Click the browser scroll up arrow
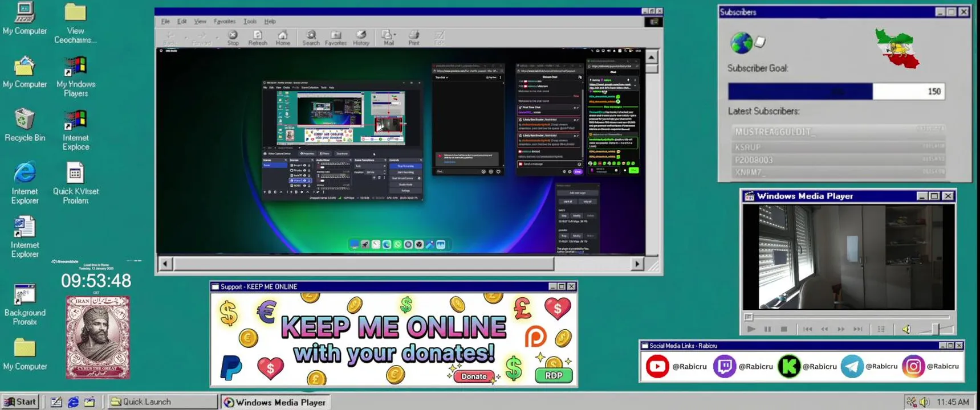Screen dimensions: 980x410 pos(651,56)
